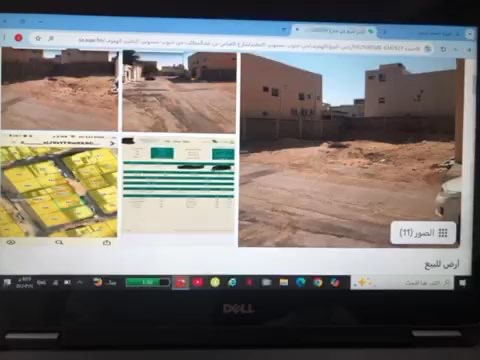480x360 pixels.
Task: Open the blue Internet Explorer style taskbar icon
Action: [232, 282]
